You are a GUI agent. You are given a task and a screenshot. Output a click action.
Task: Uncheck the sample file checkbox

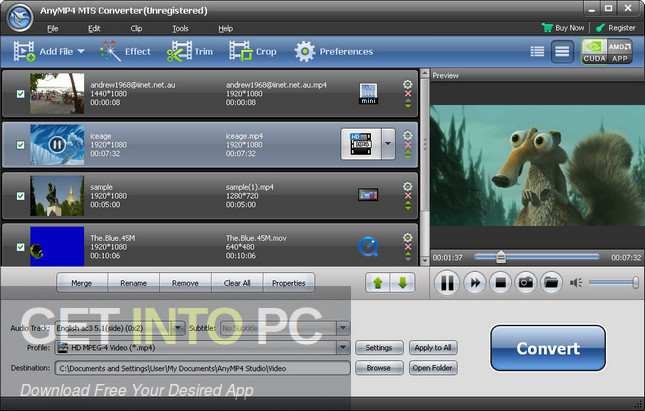[20, 196]
